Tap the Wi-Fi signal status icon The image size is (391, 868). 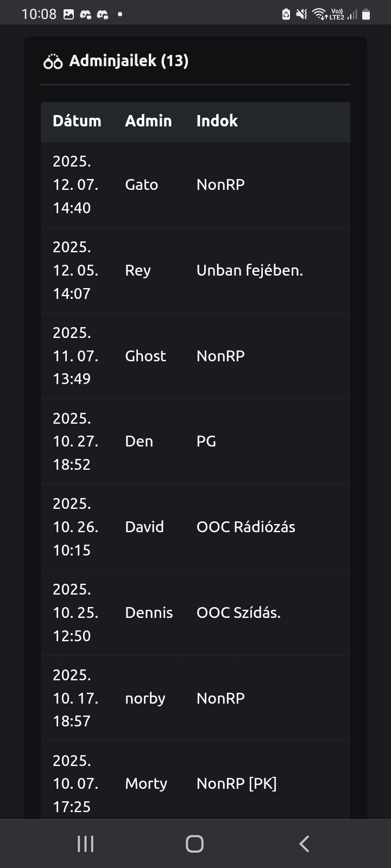(320, 15)
